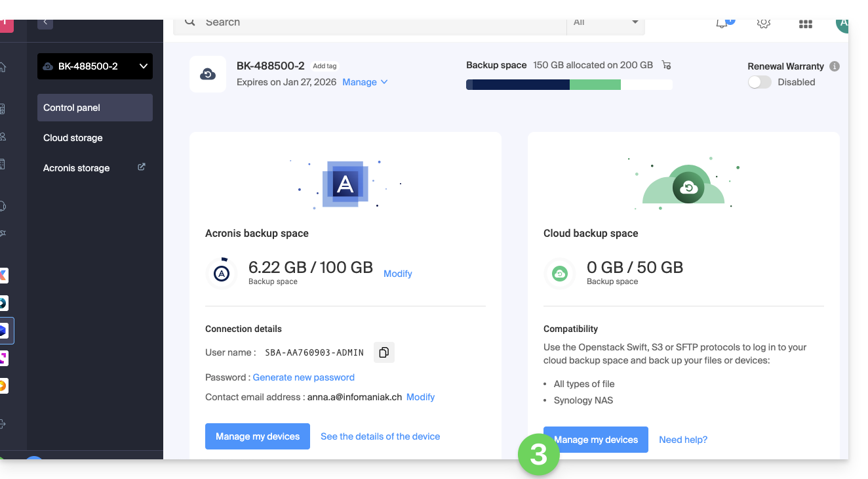Click the Acronis logo illustration
Image resolution: width=868 pixels, height=479 pixels.
[345, 184]
